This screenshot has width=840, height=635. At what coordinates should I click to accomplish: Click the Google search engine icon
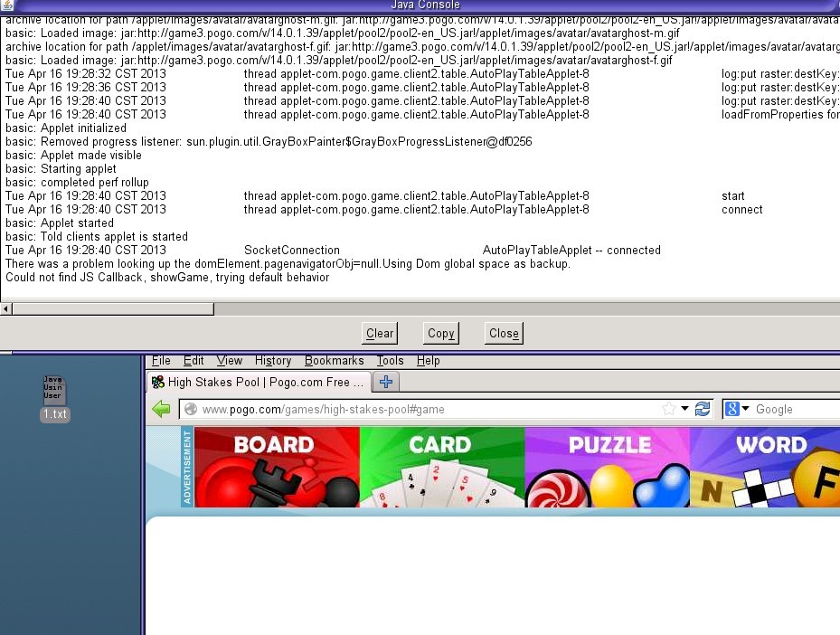732,410
